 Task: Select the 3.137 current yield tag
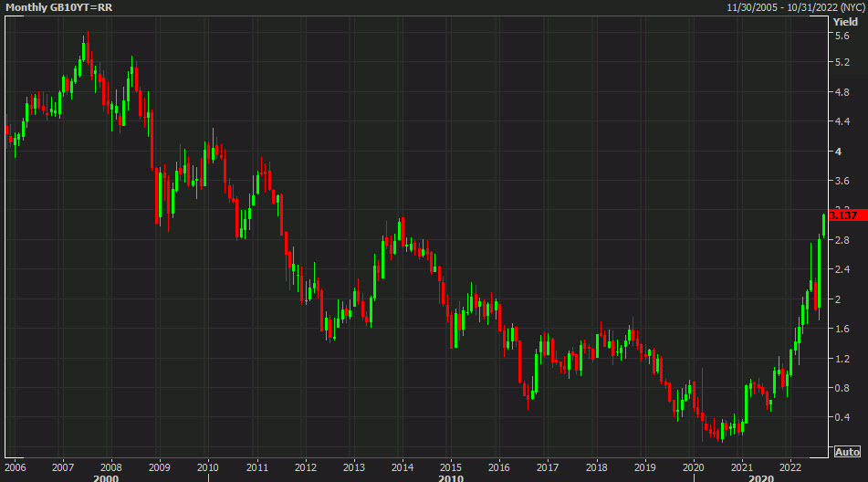pyautogui.click(x=847, y=215)
